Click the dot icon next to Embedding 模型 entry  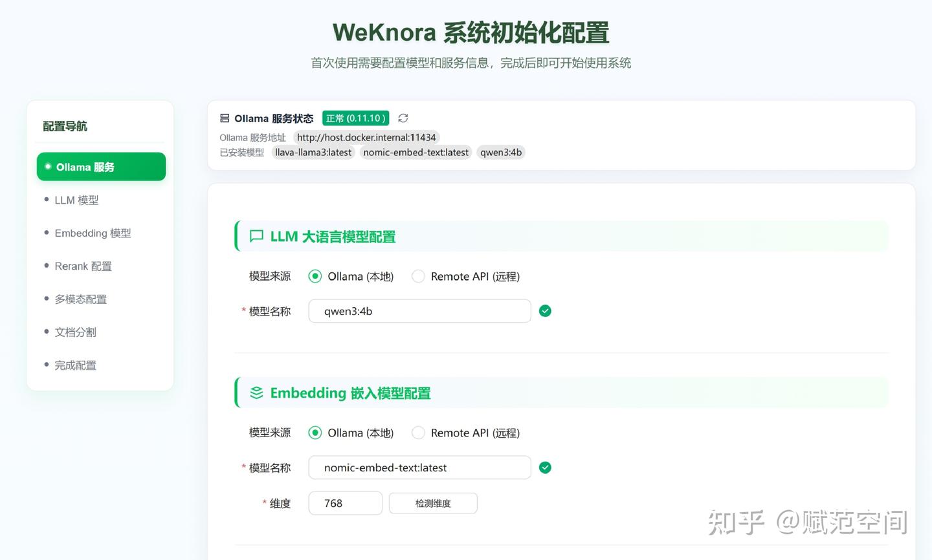point(45,233)
